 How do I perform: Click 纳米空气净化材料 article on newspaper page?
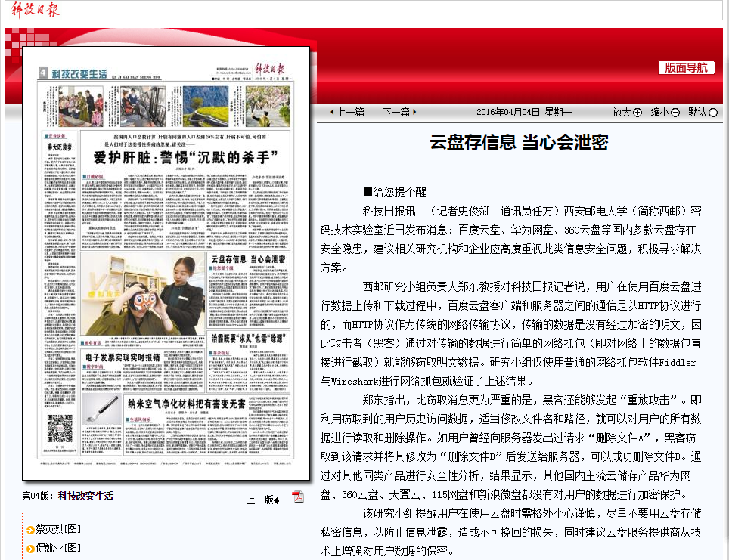pos(186,403)
